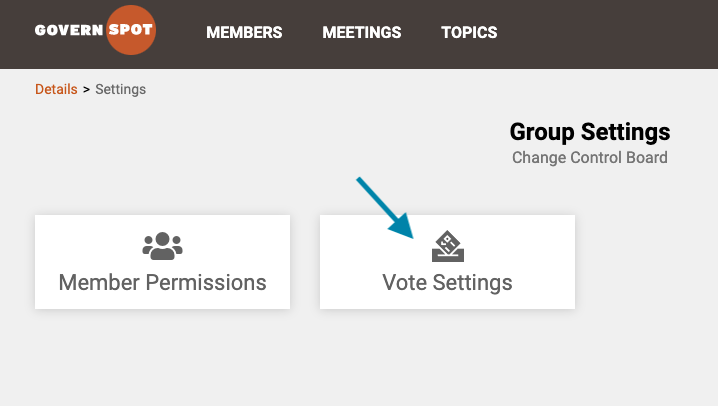
Task: Open the Member Permissions card
Action: pyautogui.click(x=163, y=262)
